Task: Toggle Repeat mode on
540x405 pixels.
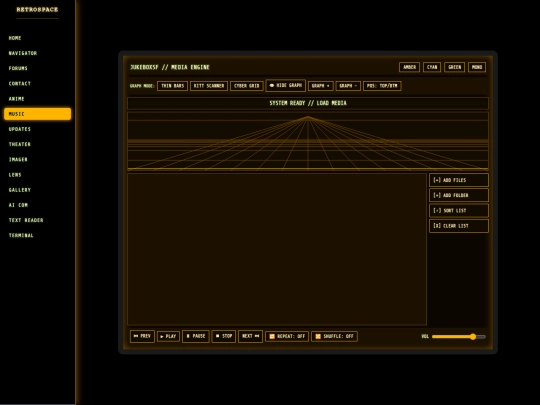Action: tap(287, 336)
